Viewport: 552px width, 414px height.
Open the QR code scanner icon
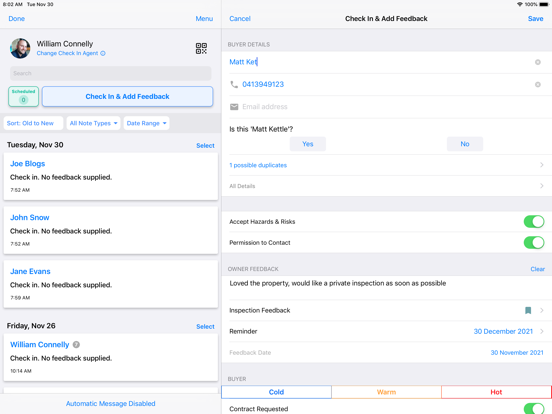pos(201,48)
